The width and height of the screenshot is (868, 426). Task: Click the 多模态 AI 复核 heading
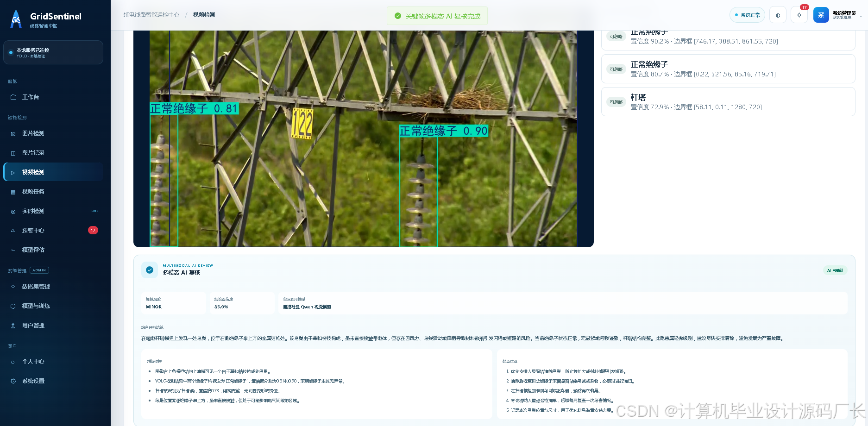[181, 273]
